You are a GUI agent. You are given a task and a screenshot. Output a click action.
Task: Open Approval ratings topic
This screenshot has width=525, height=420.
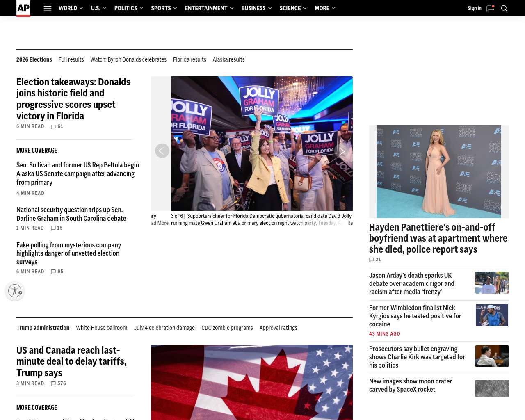[x=278, y=328]
